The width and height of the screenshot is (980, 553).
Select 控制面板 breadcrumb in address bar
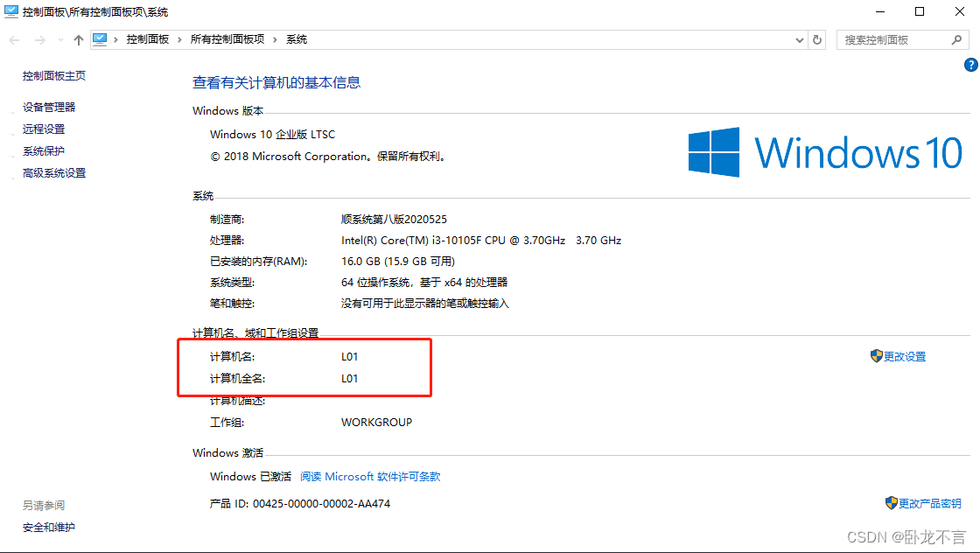[148, 39]
